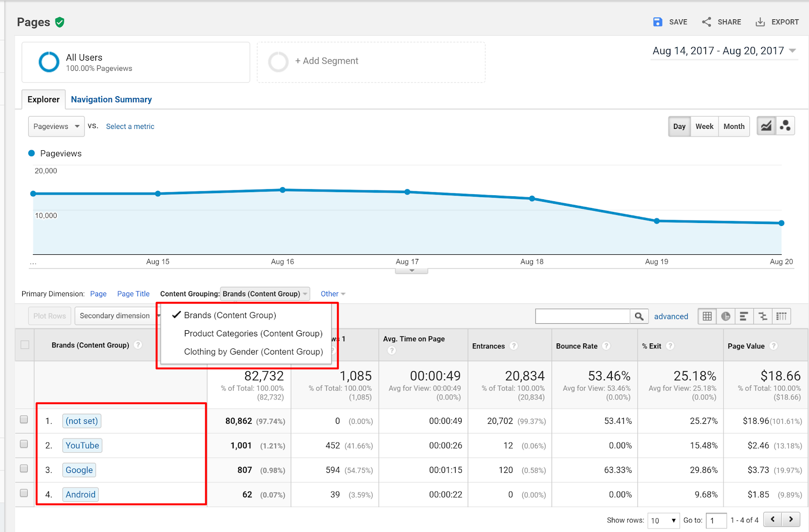This screenshot has height=532, width=809.
Task: Select the pie chart percentage view
Action: click(x=726, y=316)
